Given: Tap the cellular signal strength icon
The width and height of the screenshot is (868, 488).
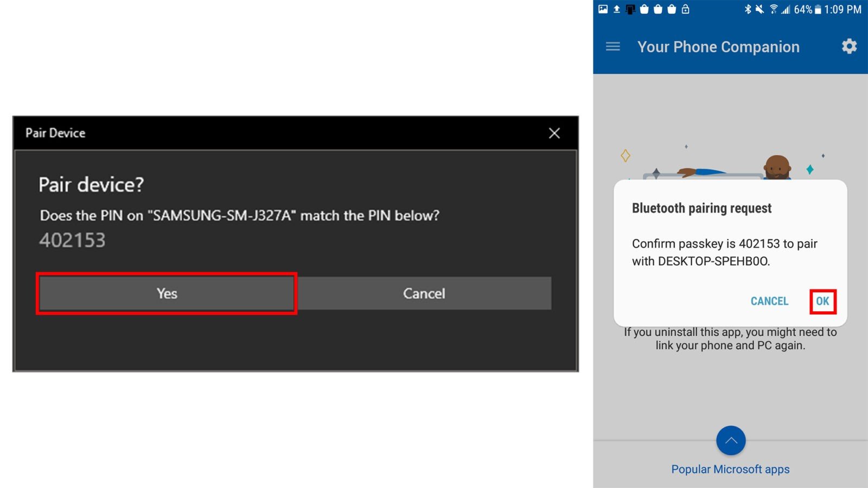Looking at the screenshot, I should [786, 9].
